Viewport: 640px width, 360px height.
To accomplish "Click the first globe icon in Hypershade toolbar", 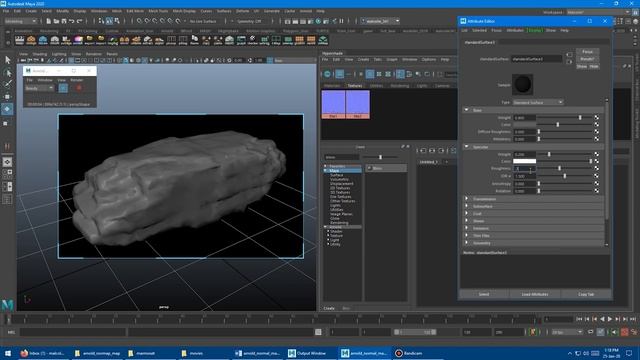I will click(x=327, y=74).
